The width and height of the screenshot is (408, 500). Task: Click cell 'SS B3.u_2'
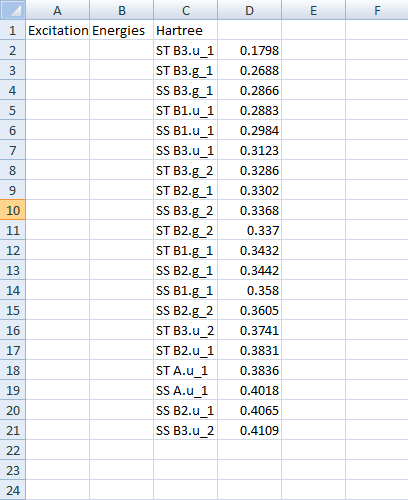click(185, 430)
